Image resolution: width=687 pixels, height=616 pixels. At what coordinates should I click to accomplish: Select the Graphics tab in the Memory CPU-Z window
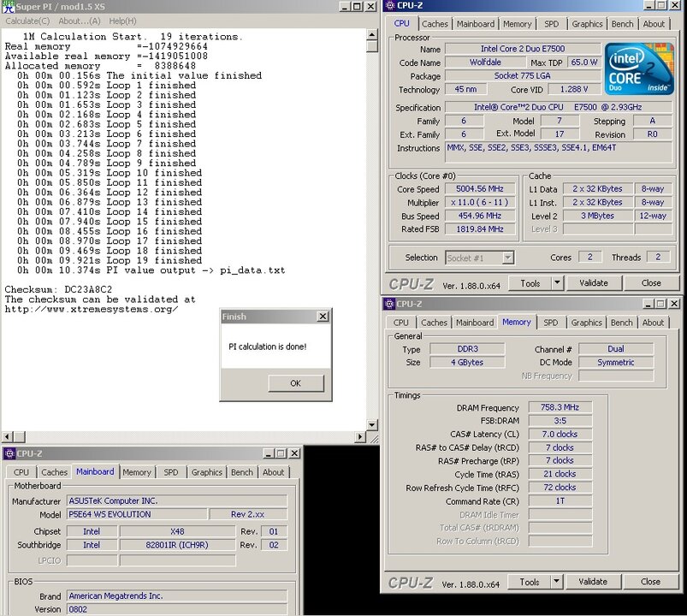tap(586, 323)
